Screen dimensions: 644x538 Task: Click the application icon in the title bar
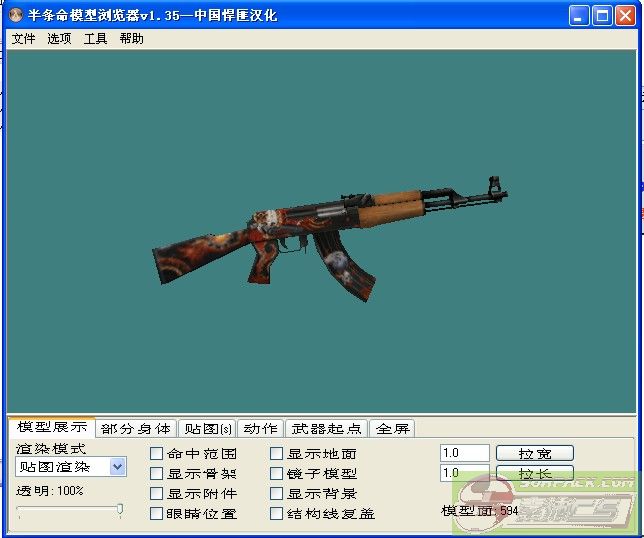point(16,15)
